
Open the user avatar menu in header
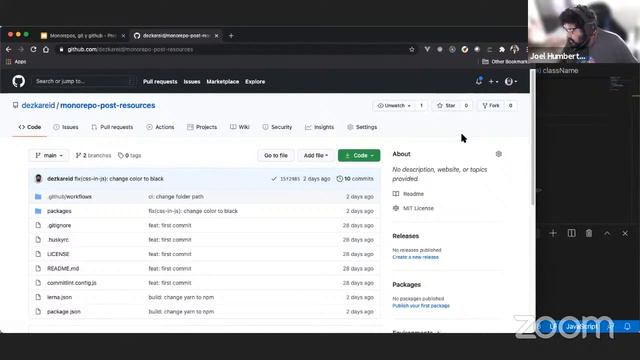point(511,82)
